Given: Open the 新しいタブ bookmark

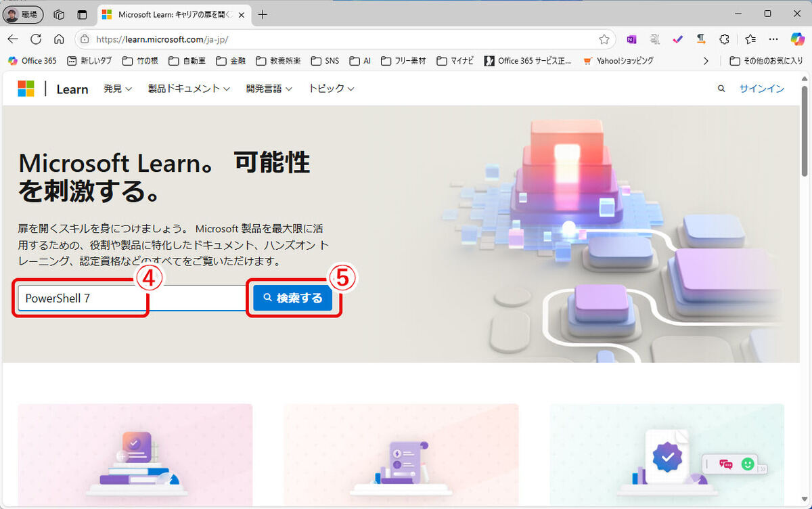Looking at the screenshot, I should pos(90,61).
